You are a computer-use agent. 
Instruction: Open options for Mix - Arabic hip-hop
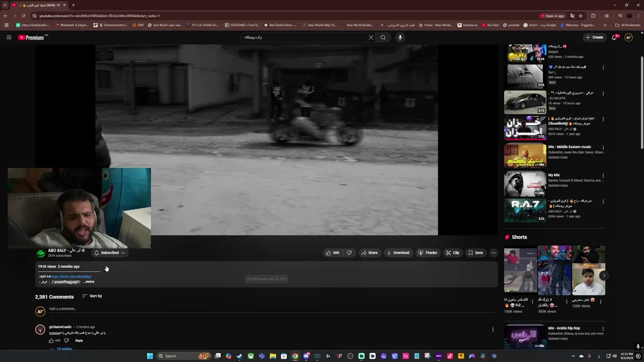tap(603, 329)
